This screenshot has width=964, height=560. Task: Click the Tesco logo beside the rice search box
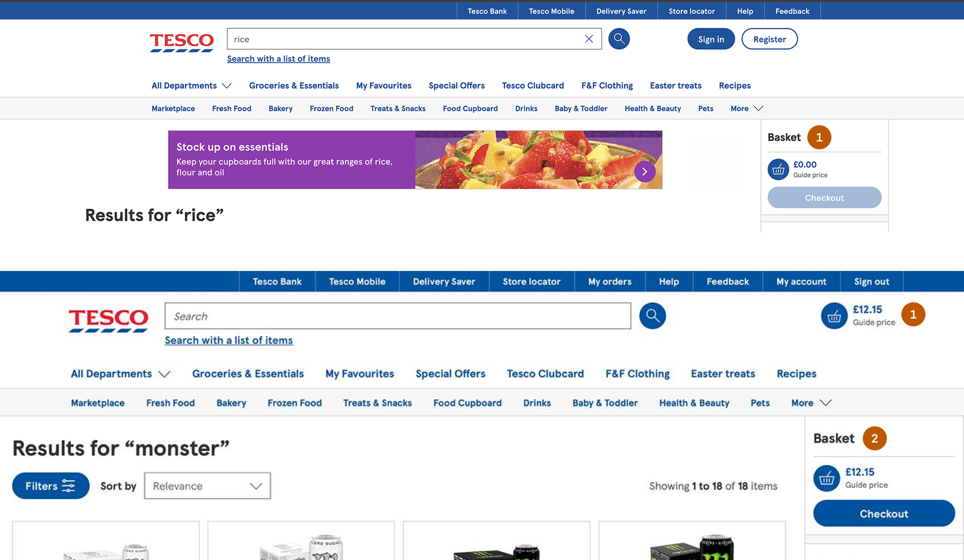(x=181, y=42)
